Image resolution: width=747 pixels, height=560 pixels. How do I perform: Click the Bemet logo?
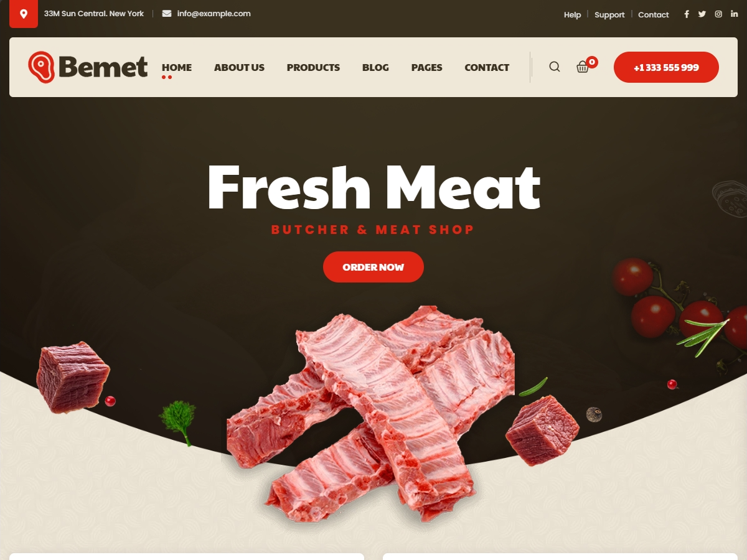(x=88, y=67)
